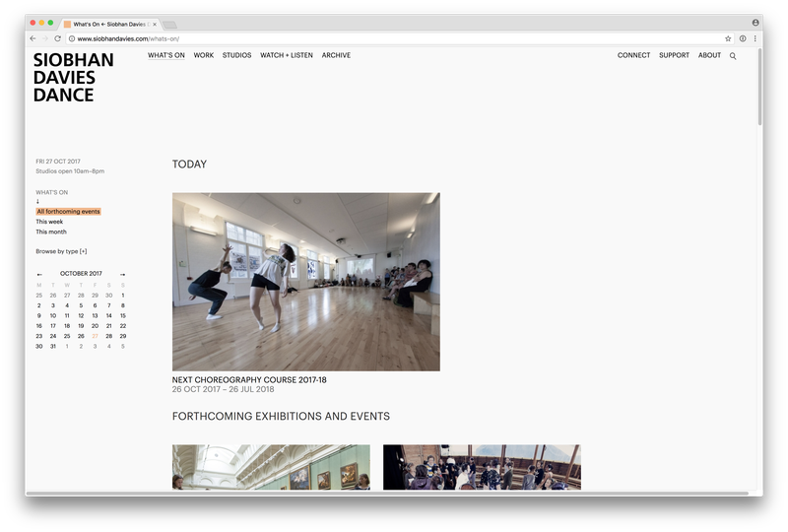Close the What's On browser tab
This screenshot has height=532, width=788.
pos(155,24)
